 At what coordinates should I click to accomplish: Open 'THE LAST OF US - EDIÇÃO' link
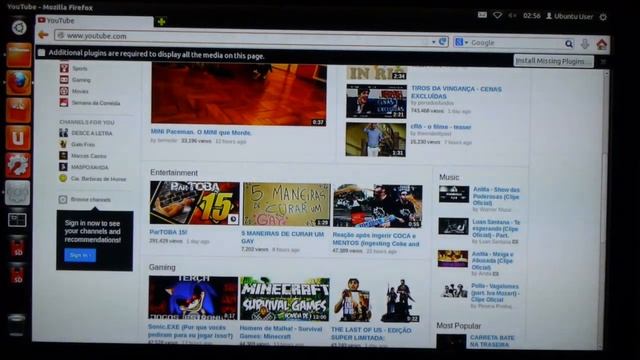[371, 334]
